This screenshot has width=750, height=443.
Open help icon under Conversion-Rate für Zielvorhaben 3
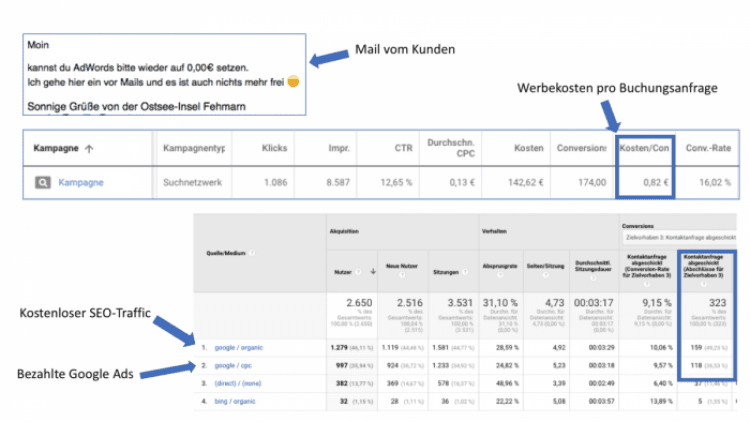point(647,284)
